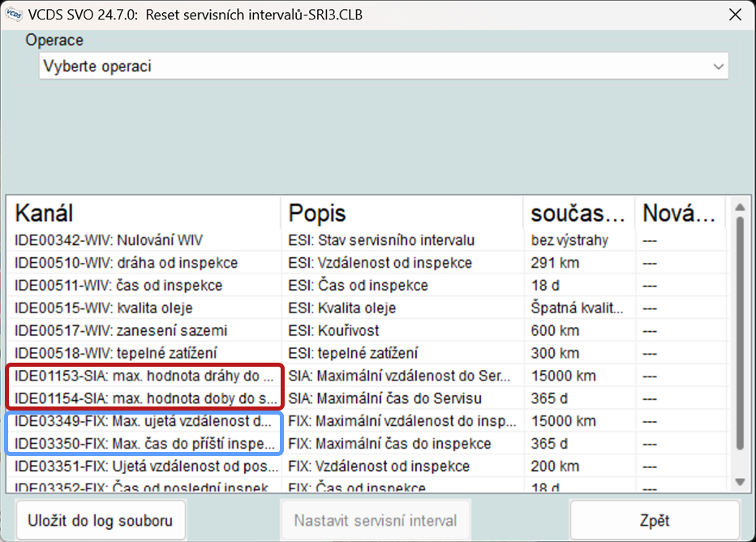Click '15000 km' in the FIX row

tap(563, 421)
